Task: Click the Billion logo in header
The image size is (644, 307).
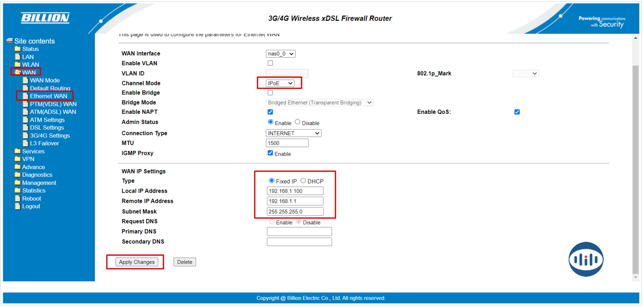Action: [45, 18]
